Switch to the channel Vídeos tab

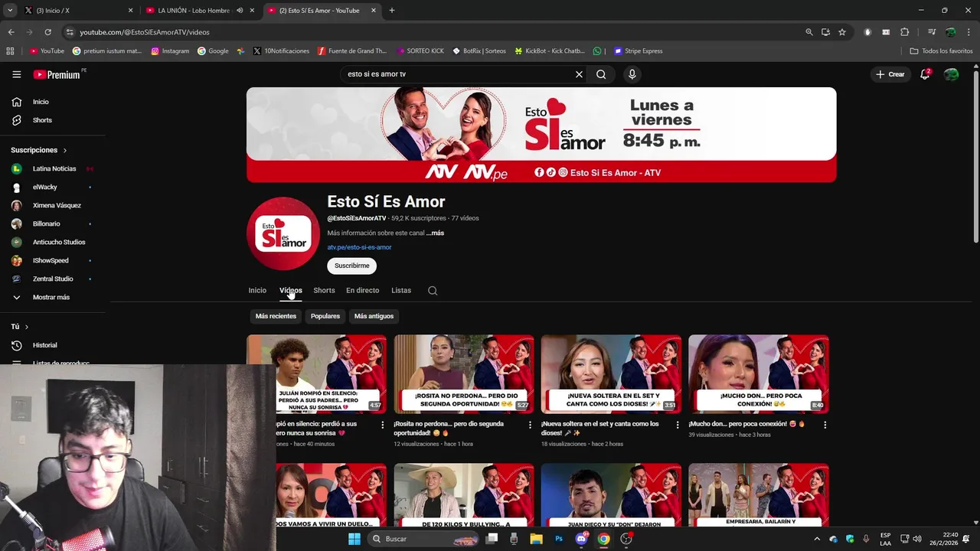[x=291, y=291]
